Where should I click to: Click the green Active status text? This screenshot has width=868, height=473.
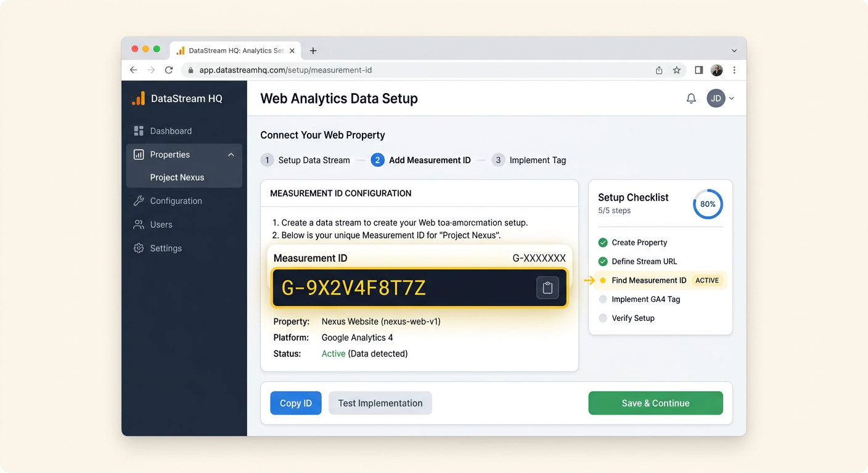[x=334, y=354]
